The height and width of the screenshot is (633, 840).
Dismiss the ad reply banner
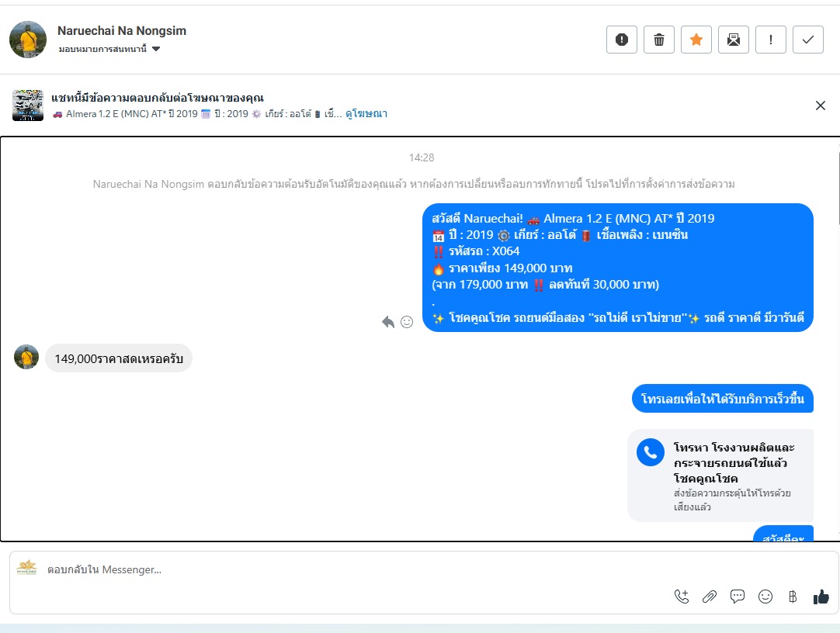820,105
